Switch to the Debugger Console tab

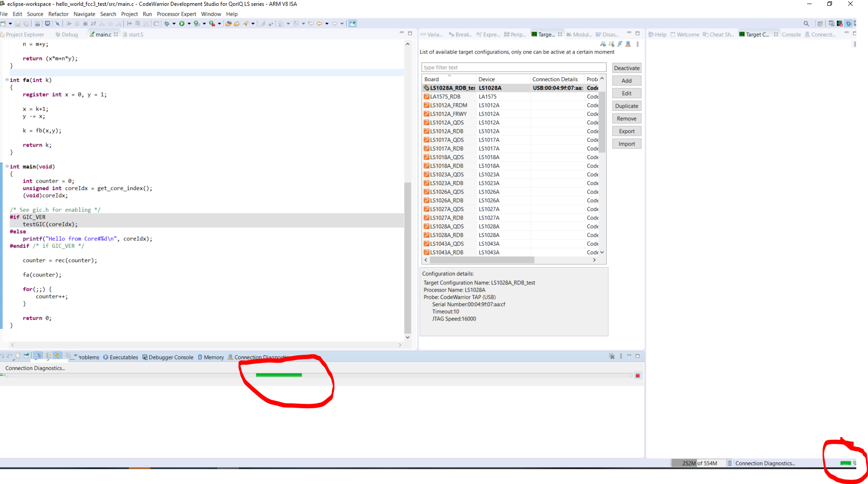[x=170, y=357]
